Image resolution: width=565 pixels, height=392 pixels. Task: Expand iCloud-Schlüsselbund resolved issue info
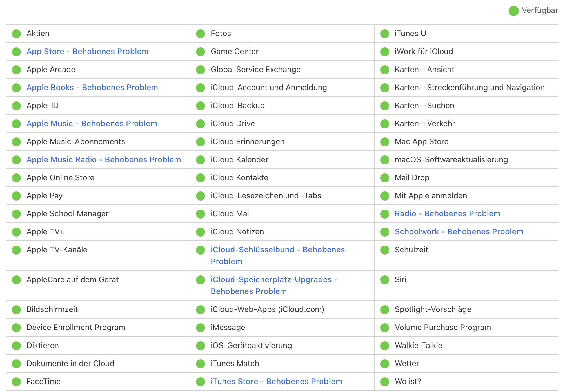(x=277, y=250)
